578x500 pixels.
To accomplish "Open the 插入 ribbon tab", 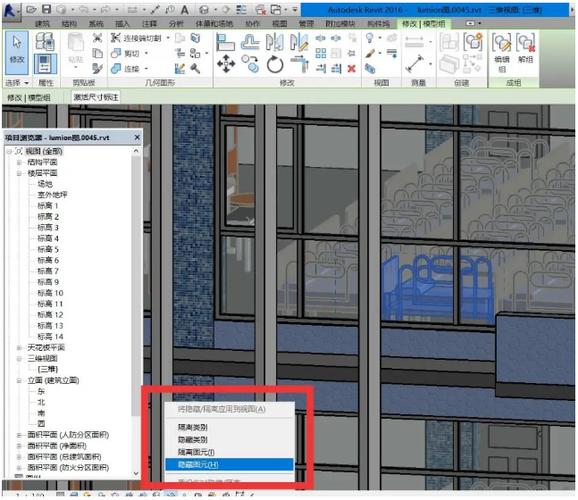I will click(122, 24).
